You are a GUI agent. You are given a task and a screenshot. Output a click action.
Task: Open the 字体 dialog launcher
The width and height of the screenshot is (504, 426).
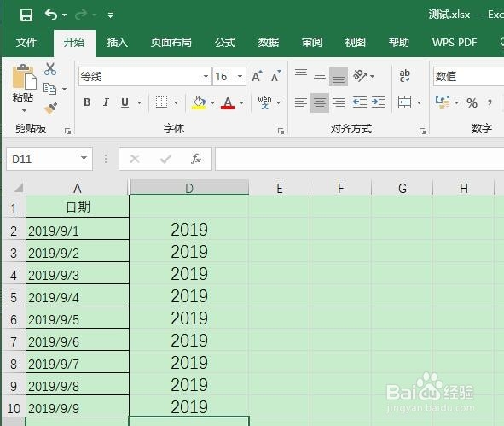coord(281,131)
